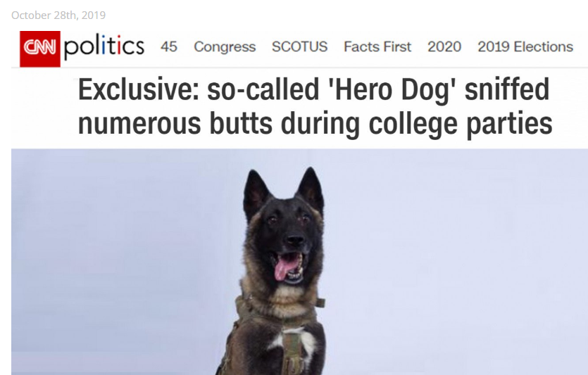Screen dimensions: 588x375
Task: Open the 45 nav item
Action: coord(169,47)
